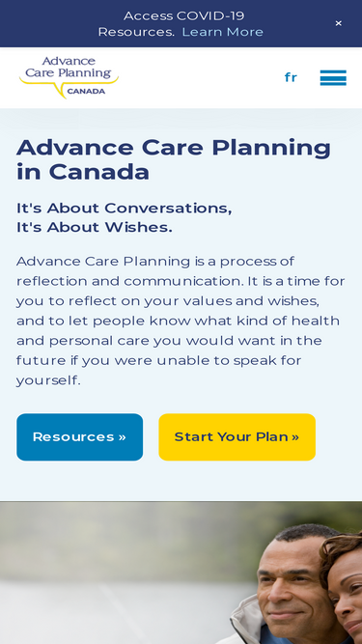
Task: Follow the Learn More link in banner
Action: [222, 32]
